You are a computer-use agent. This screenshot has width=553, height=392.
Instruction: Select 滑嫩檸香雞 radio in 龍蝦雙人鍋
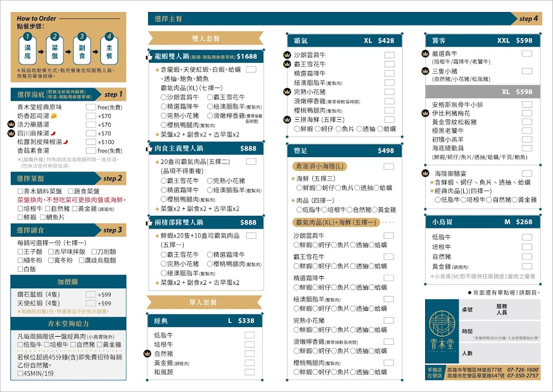pyautogui.click(x=210, y=116)
